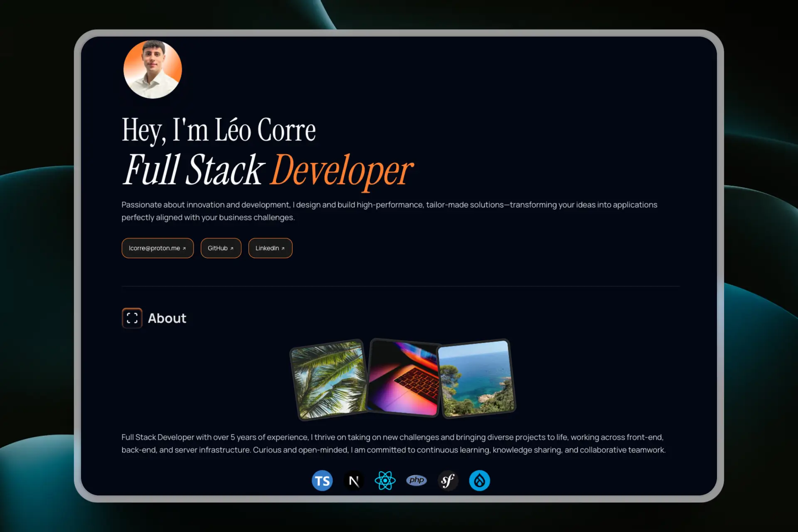
Task: Click the round profile photo avatar
Action: pos(153,69)
